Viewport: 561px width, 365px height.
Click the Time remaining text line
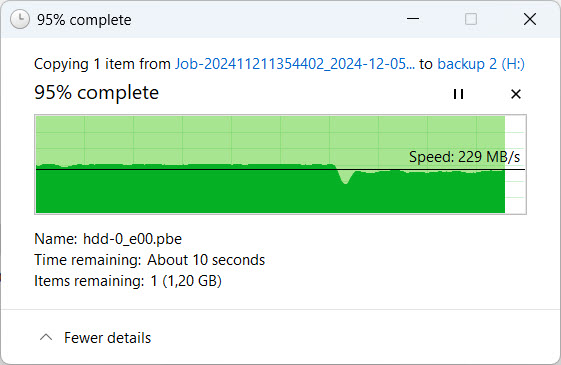click(150, 260)
